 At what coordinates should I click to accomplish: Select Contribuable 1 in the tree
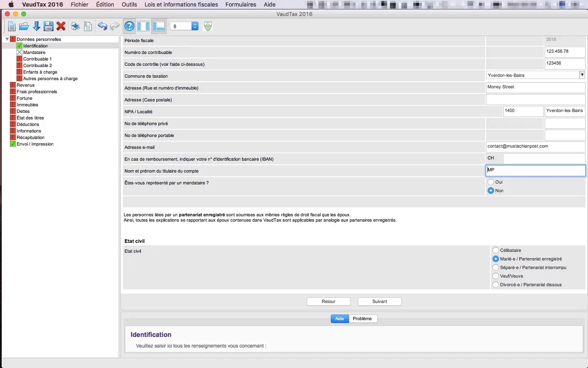point(38,59)
